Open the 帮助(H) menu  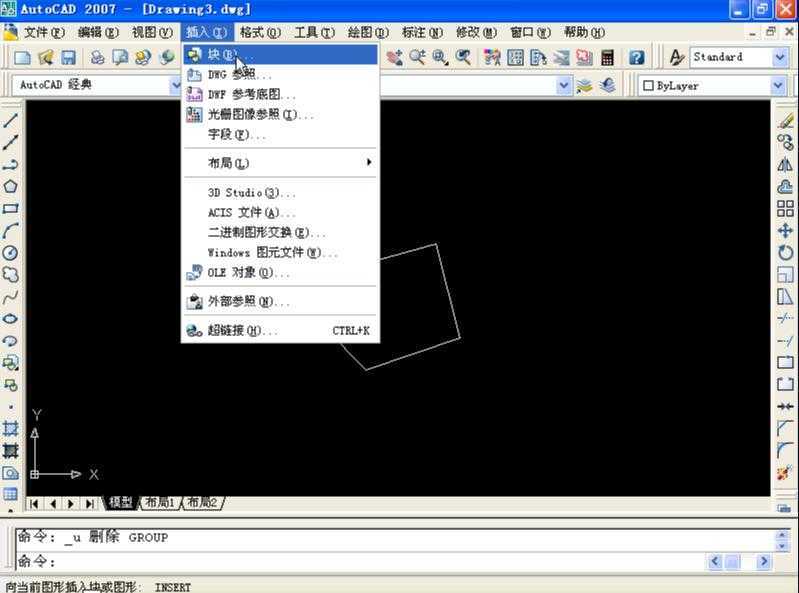584,33
